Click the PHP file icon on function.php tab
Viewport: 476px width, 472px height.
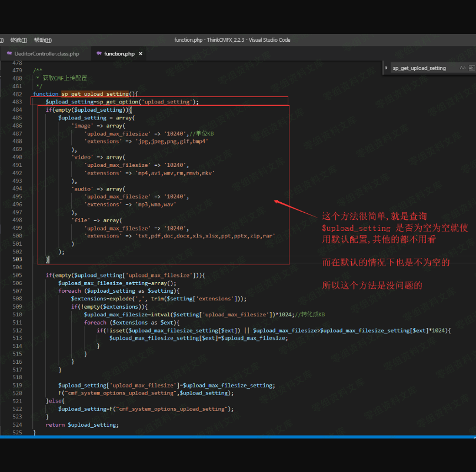click(98, 54)
